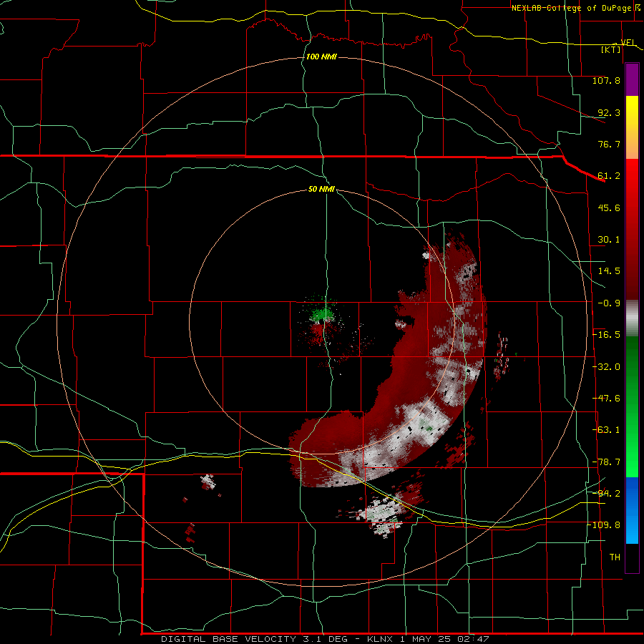Screen dimensions: 644x644
Task: Click the -16.5 value on velocity scale
Action: click(x=606, y=335)
